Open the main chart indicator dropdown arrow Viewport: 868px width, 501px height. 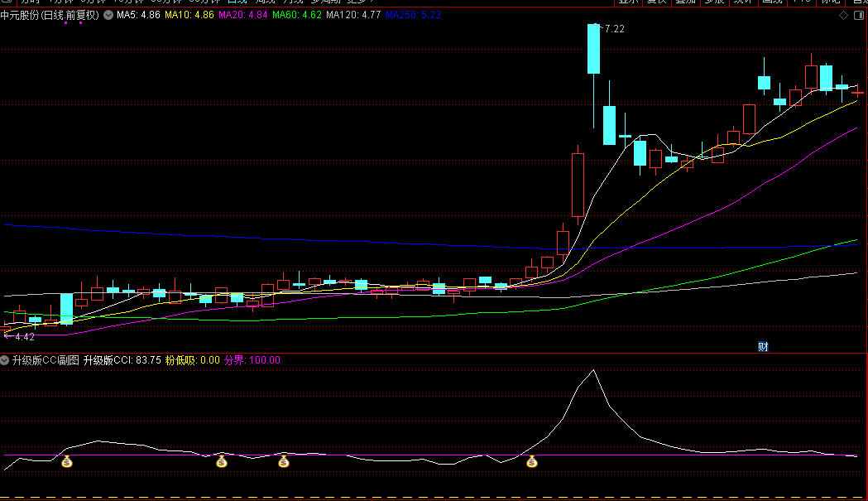108,15
